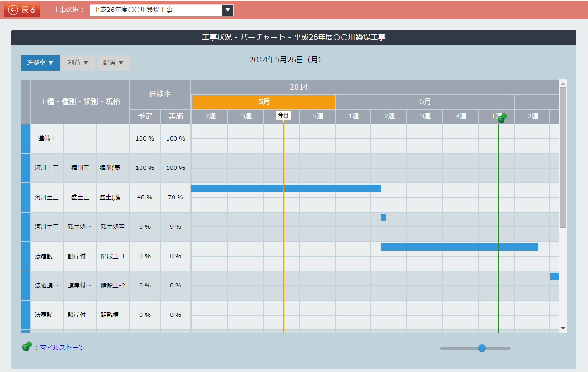Screen dimensions: 588x372
Task: Open the 進捗率 dropdown menu
Action: [40, 63]
